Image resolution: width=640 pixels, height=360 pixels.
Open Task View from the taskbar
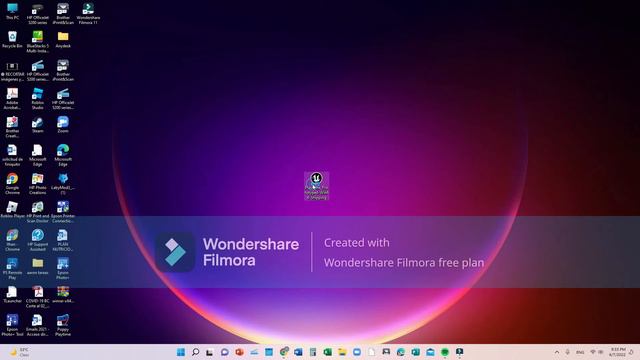[x=210, y=352]
